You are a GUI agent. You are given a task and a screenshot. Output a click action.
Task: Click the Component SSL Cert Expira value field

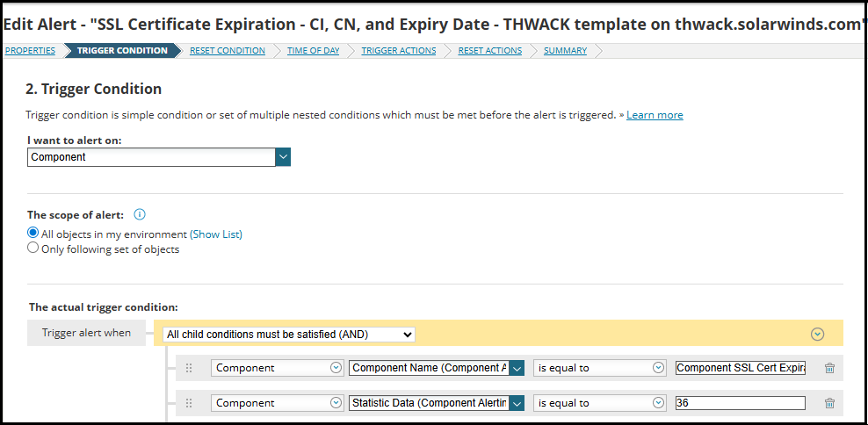coord(741,368)
